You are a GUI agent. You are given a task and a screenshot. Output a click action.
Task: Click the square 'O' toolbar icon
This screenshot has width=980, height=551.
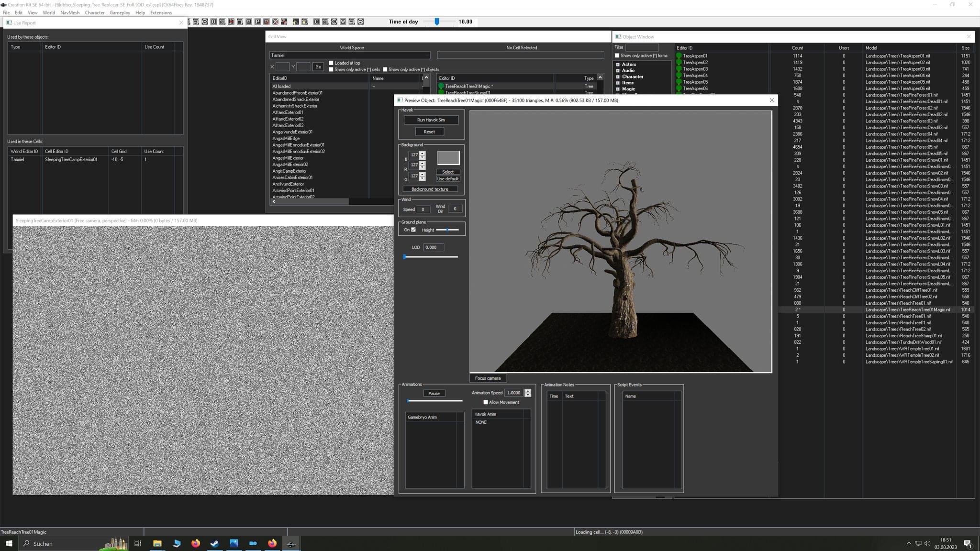point(213,22)
